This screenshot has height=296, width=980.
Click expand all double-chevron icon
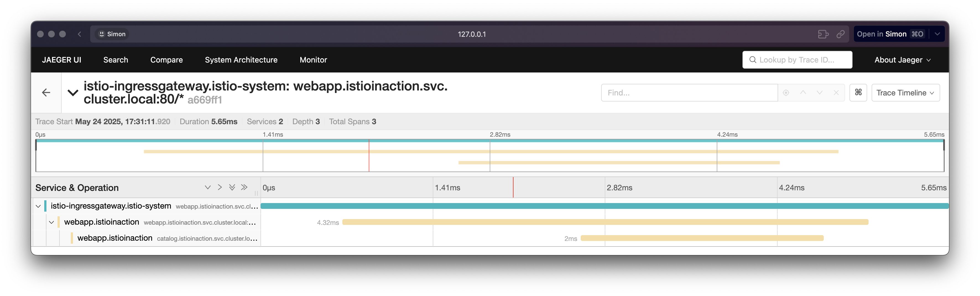232,187
